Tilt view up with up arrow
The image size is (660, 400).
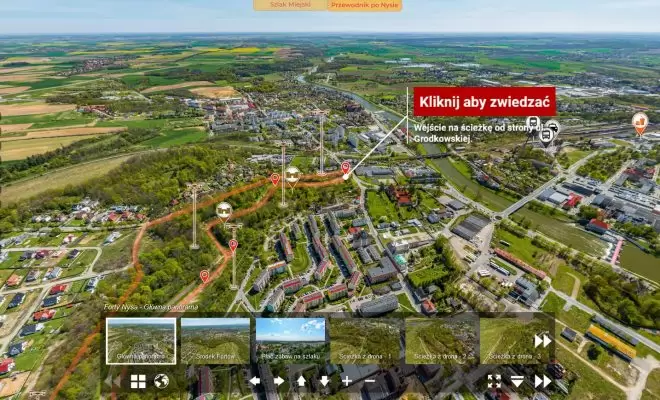coord(301,381)
